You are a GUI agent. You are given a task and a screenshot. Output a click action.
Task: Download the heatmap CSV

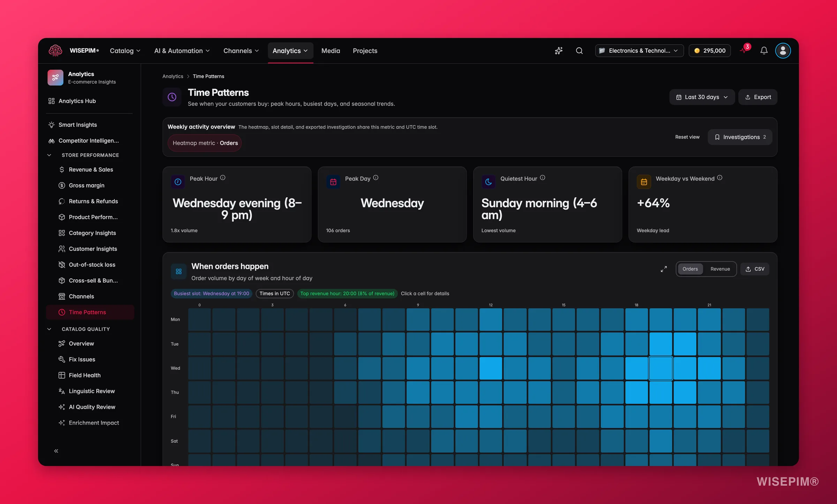pos(755,269)
